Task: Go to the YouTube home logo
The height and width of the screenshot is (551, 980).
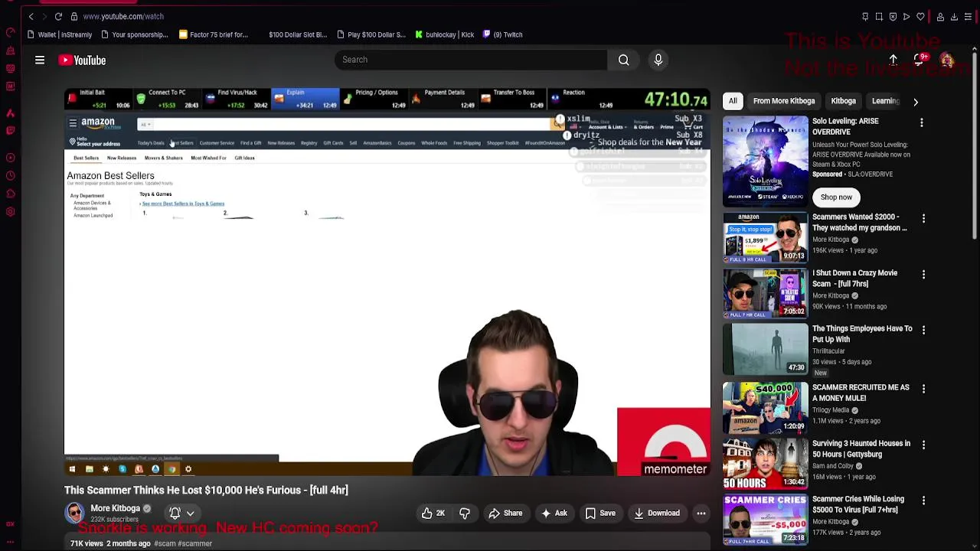Action: click(82, 60)
